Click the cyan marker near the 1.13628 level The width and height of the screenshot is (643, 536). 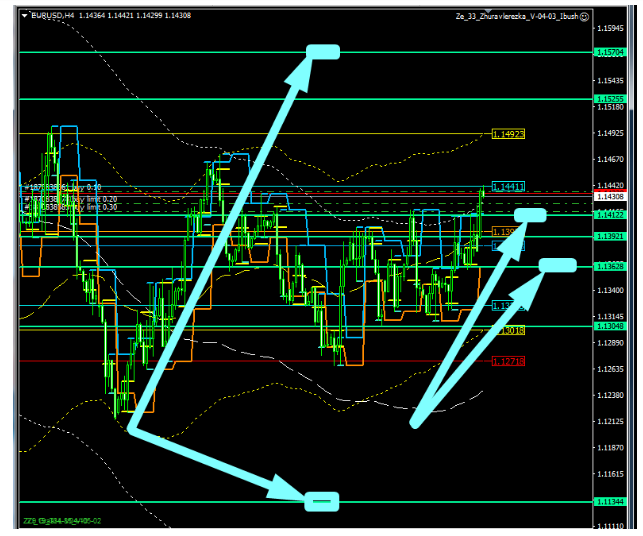click(558, 265)
